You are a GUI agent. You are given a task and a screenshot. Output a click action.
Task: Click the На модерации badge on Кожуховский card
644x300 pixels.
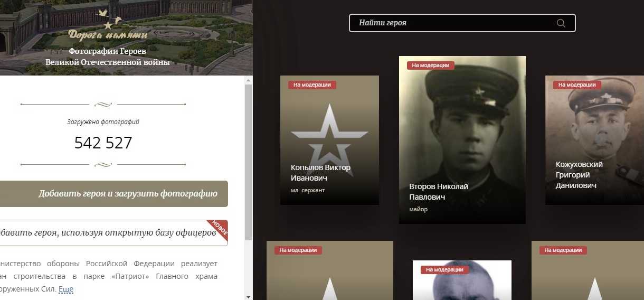point(577,85)
